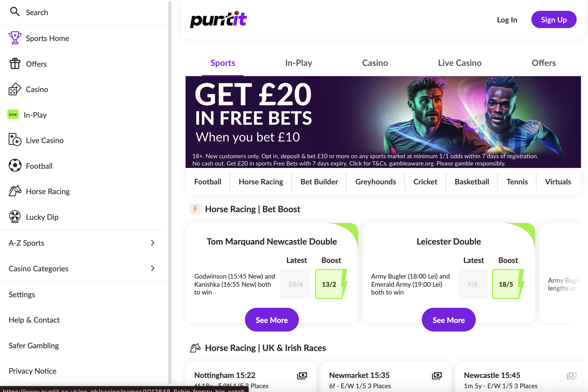Click the Sign Up button
The width and height of the screenshot is (588, 392).
pos(553,19)
